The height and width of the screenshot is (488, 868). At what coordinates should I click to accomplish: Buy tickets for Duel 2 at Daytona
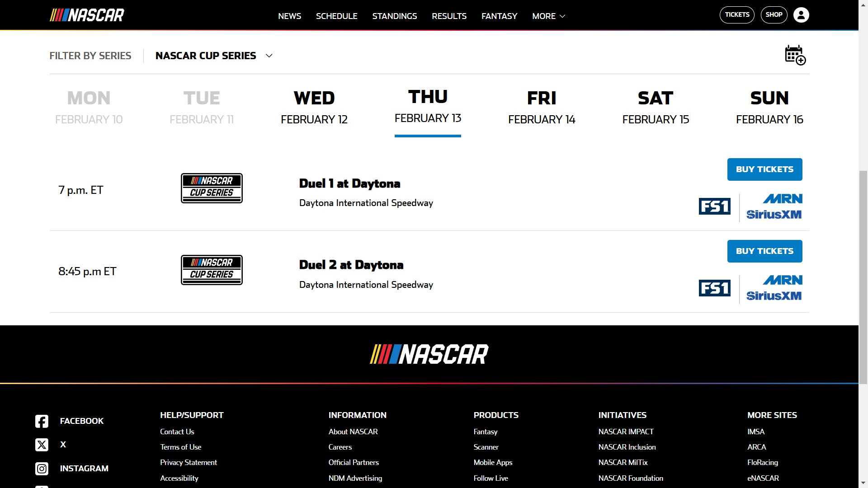764,251
